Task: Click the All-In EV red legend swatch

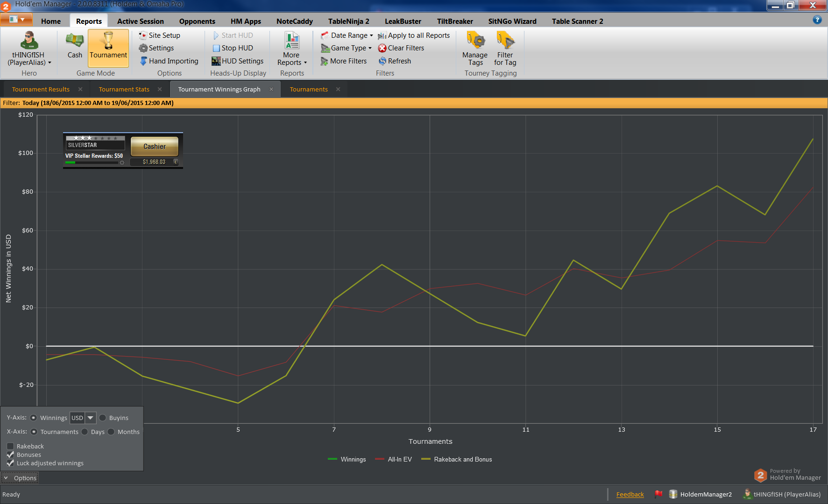Action: [380, 459]
